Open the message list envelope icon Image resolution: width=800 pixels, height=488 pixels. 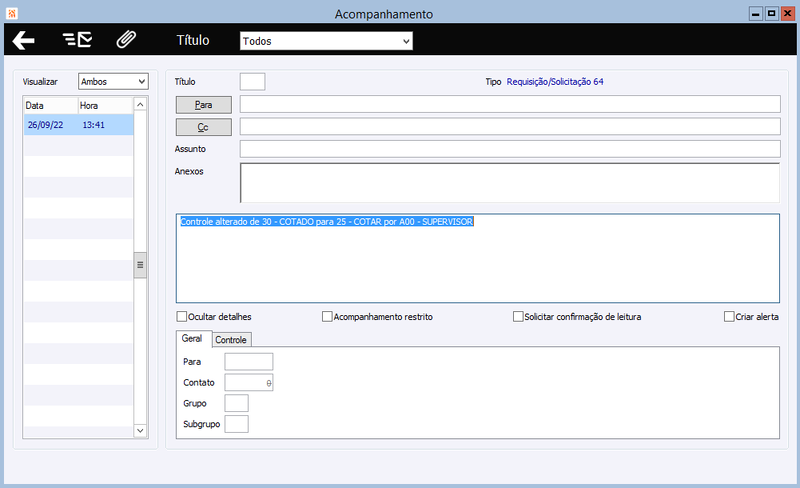coord(78,39)
